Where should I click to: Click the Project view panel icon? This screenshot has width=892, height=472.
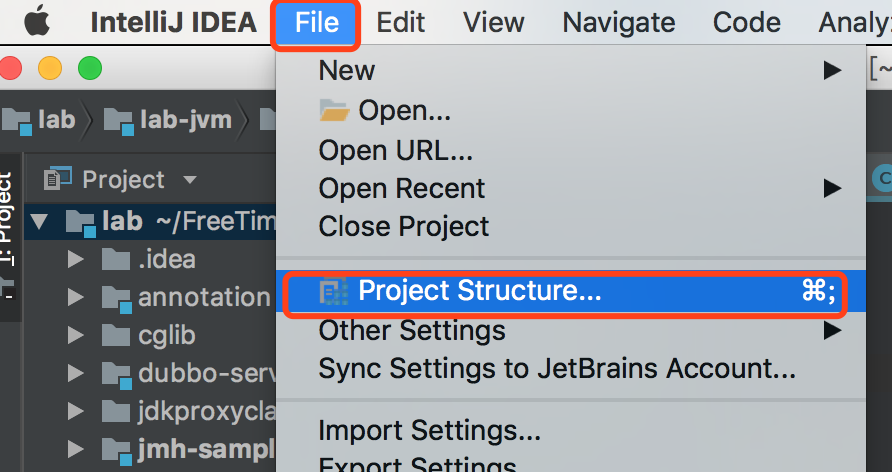tap(58, 179)
